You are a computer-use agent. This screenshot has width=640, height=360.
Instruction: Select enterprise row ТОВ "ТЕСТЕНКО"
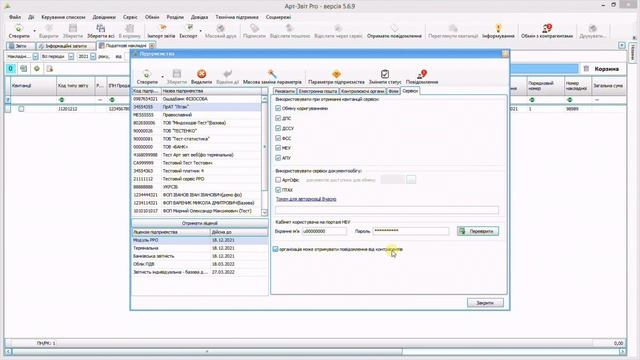[x=196, y=131]
